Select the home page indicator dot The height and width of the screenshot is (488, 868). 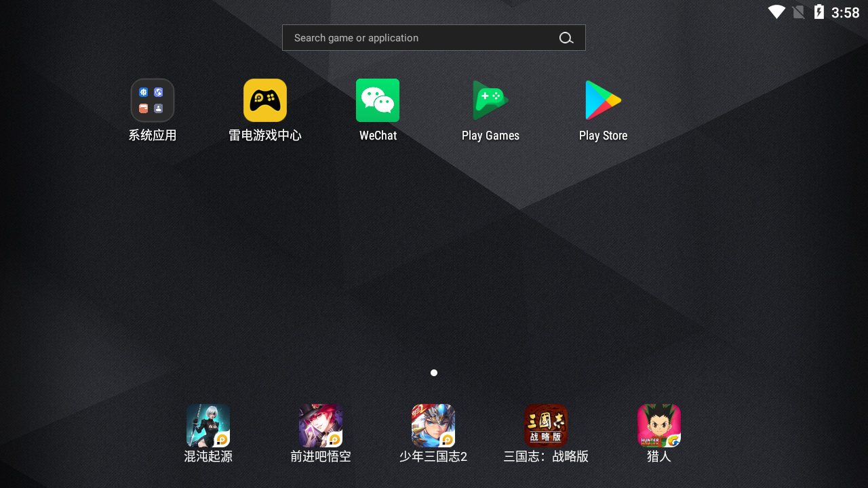pyautogui.click(x=434, y=373)
